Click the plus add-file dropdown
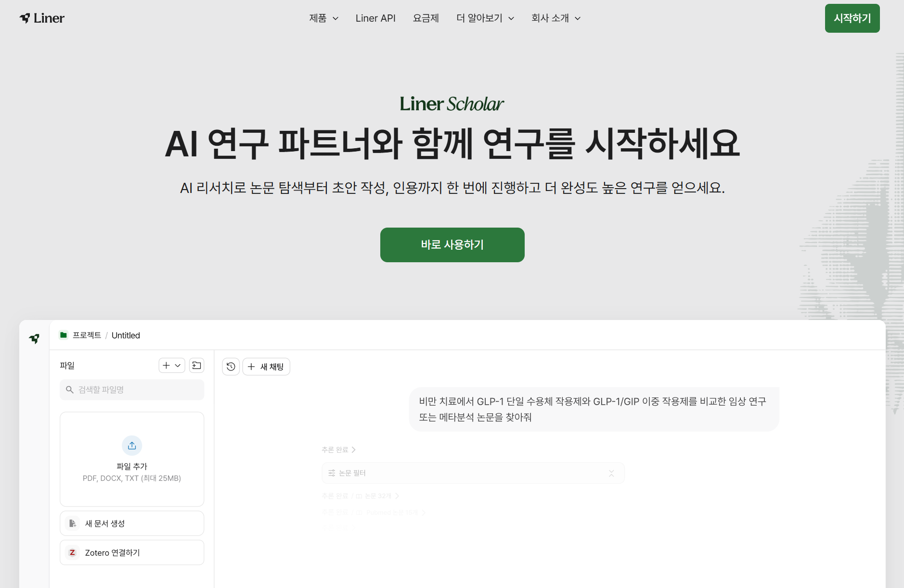The height and width of the screenshot is (588, 904). coord(172,366)
